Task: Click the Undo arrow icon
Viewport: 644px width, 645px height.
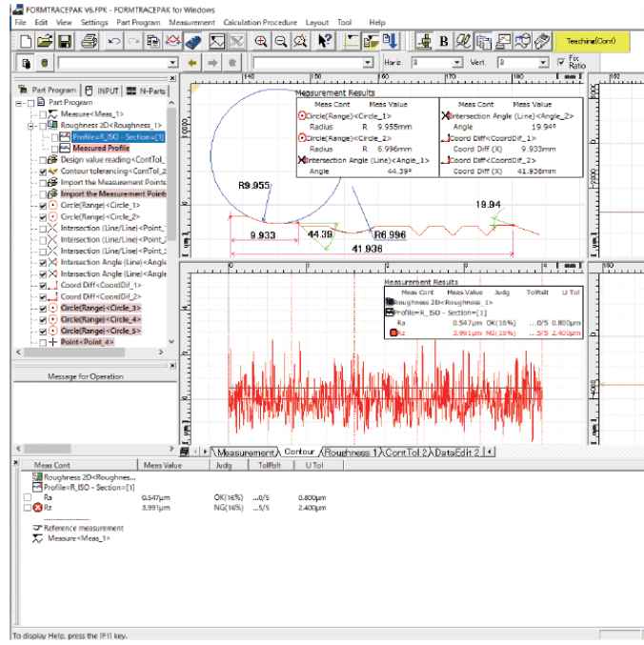Action: tap(113, 41)
